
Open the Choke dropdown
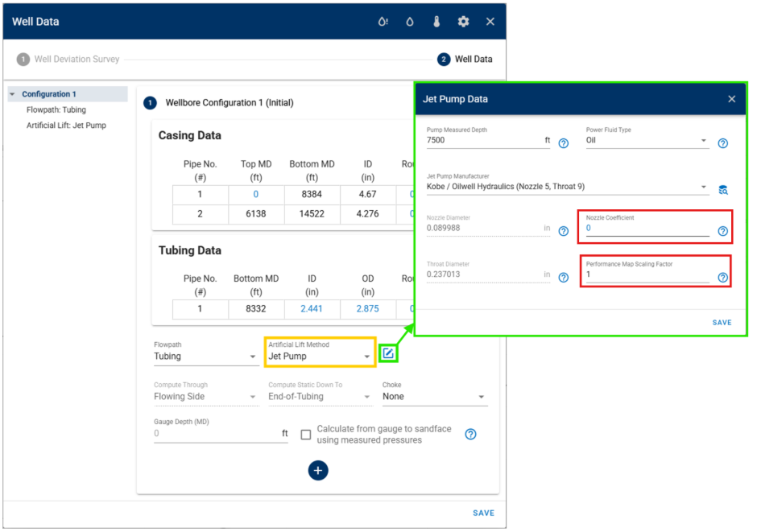pos(435,397)
